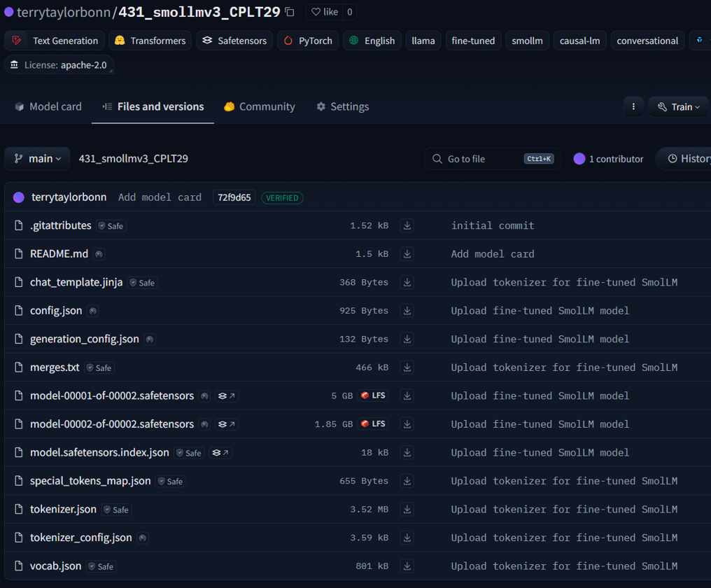This screenshot has height=588, width=711.
Task: Download model-00002-of-00002.safetensors
Action: tap(407, 424)
